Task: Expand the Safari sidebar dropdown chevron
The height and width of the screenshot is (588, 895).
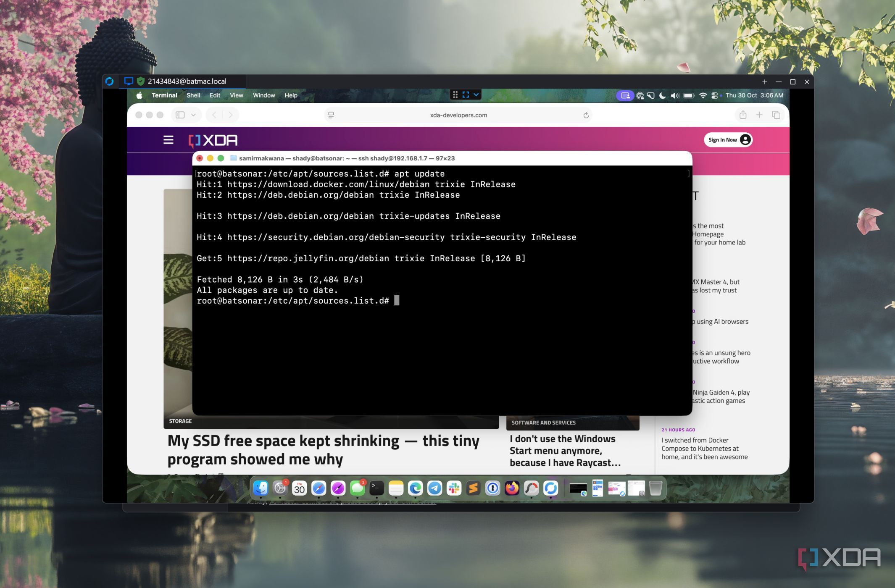Action: pyautogui.click(x=193, y=115)
